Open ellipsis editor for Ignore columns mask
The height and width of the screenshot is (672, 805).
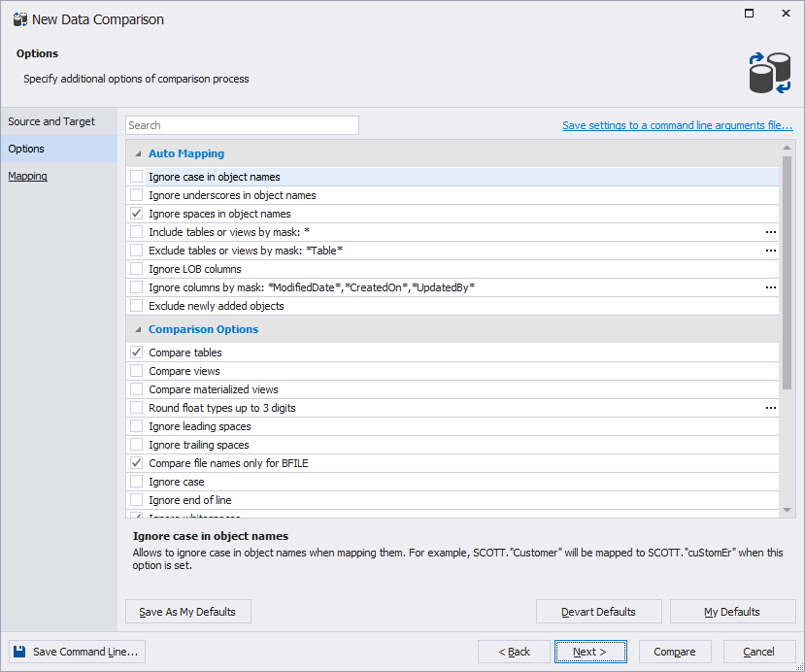[x=770, y=287]
